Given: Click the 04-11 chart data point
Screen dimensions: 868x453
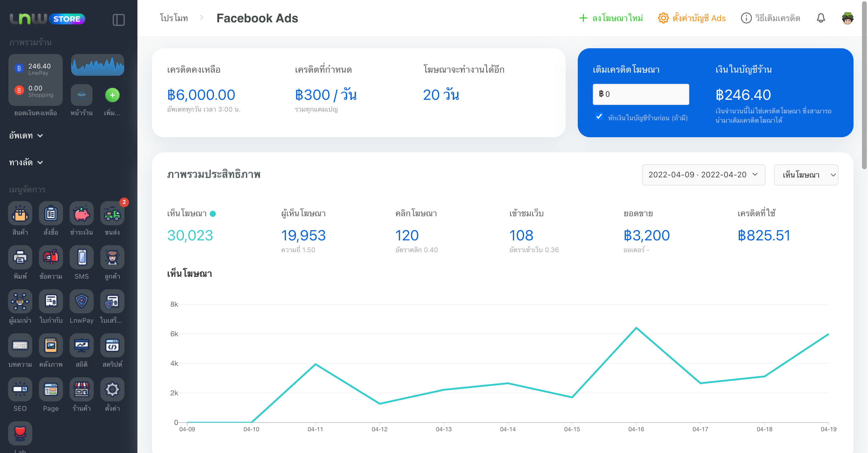Looking at the screenshot, I should (315, 364).
